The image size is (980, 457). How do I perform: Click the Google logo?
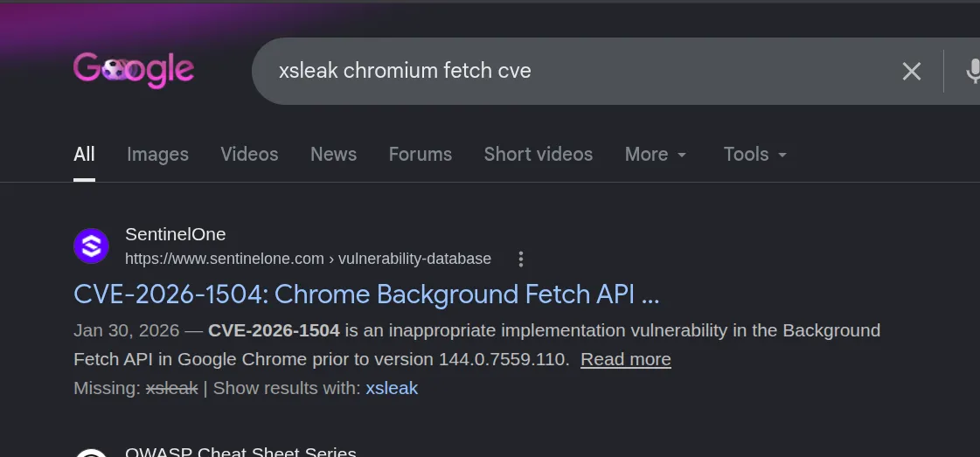(x=134, y=71)
